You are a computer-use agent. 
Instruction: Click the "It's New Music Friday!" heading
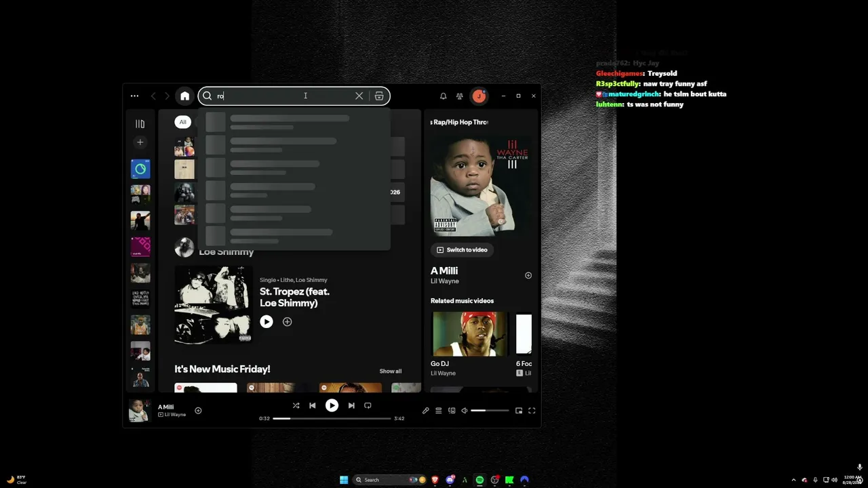pyautogui.click(x=222, y=369)
